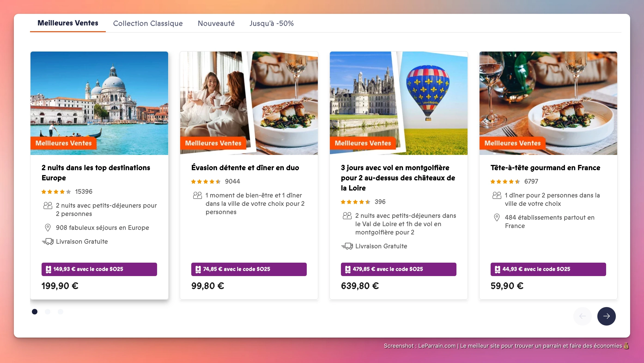Viewport: 644px width, 363px height.
Task: Click the ticket icon on the 149,93 € promo
Action: (48, 269)
